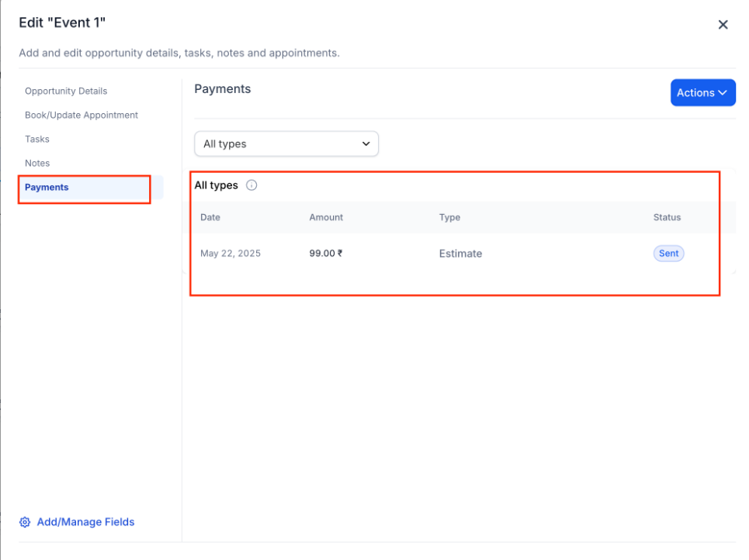Click the Add/Manage Fields link

(x=85, y=522)
